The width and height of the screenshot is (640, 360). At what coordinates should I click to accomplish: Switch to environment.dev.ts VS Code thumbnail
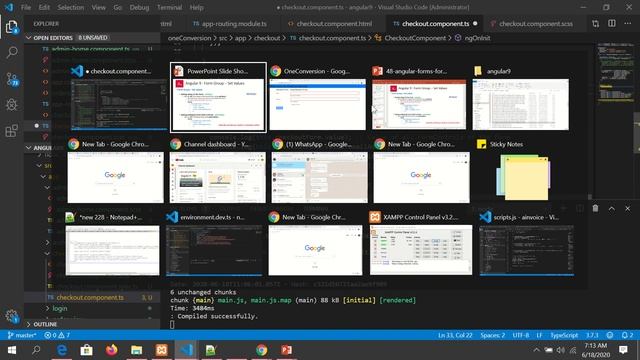tap(214, 244)
